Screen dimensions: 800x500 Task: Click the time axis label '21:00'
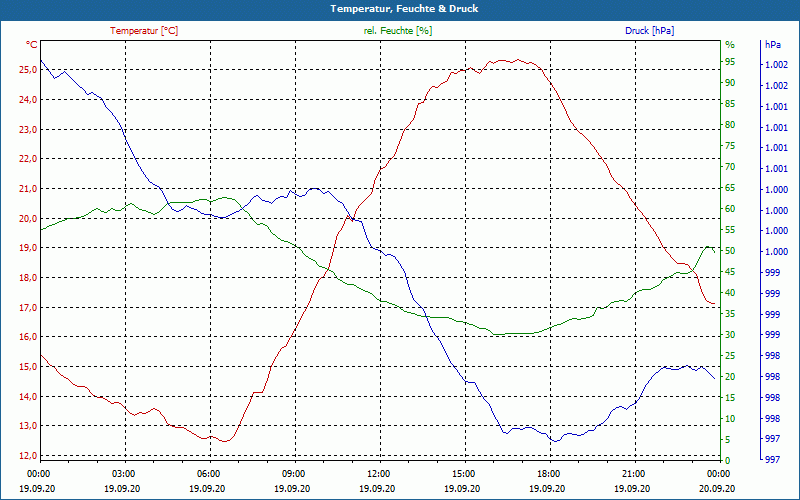point(633,473)
